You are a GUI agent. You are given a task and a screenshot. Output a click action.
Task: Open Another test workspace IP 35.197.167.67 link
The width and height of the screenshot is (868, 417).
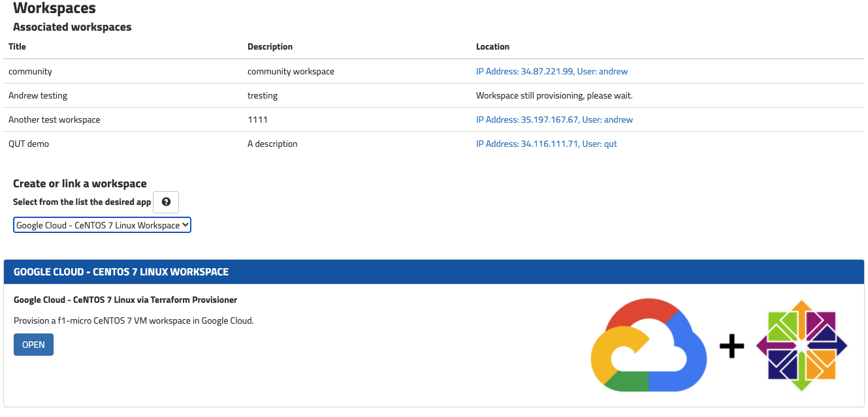(555, 119)
